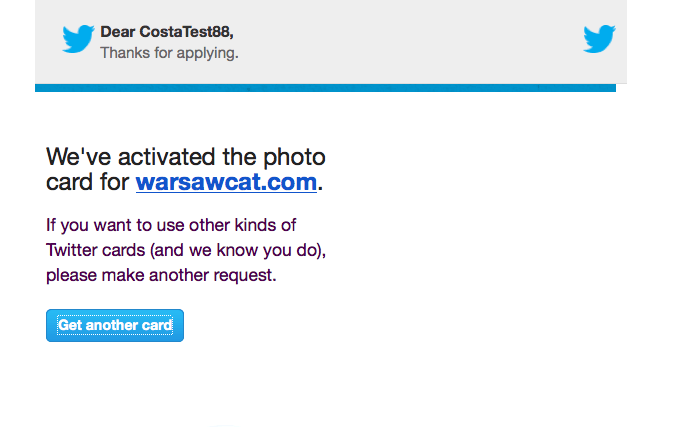
Task: Click the username CostaTest88 in the greeting
Action: coord(186,32)
